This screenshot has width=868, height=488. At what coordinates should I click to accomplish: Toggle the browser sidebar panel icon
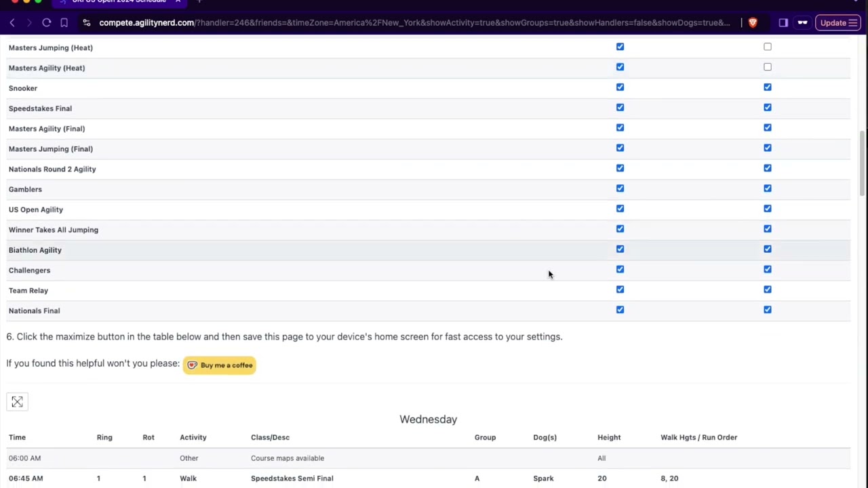[x=783, y=23]
